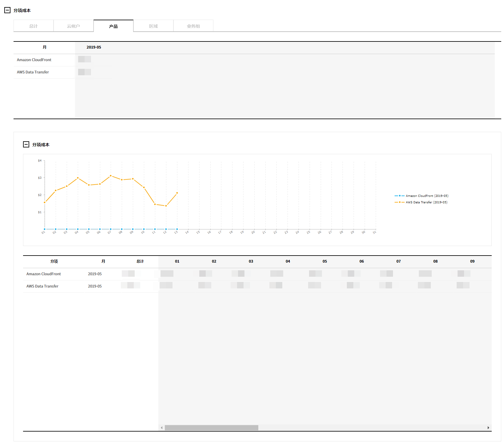Image resolution: width=504 pixels, height=442 pixels.
Task: Click the AWS Data Transfer peak point on day 07
Action: [x=111, y=176]
